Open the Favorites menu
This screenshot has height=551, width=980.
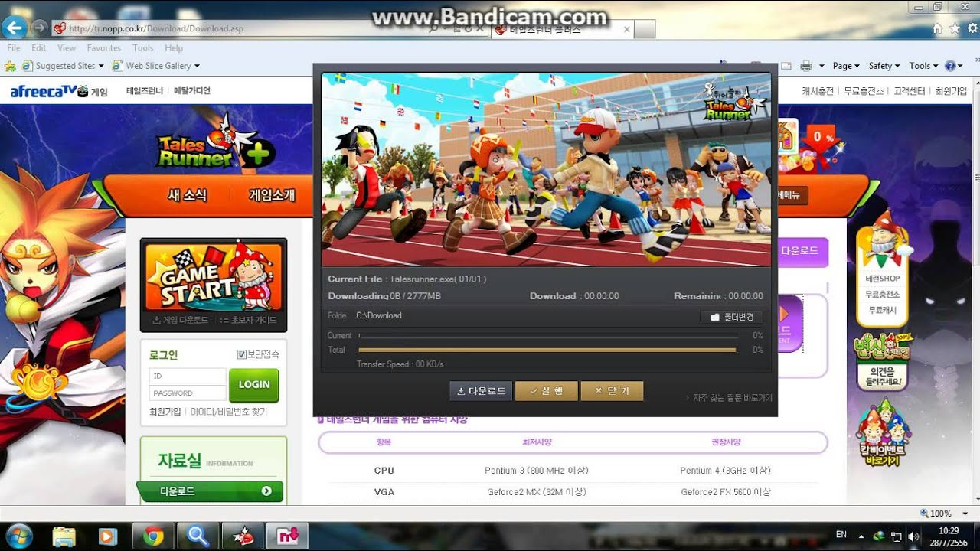click(x=104, y=47)
